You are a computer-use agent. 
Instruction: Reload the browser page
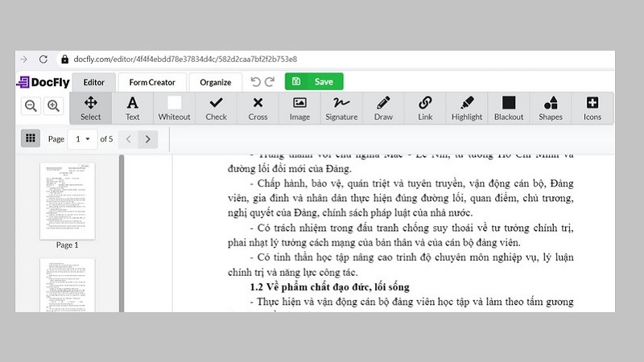click(x=43, y=59)
